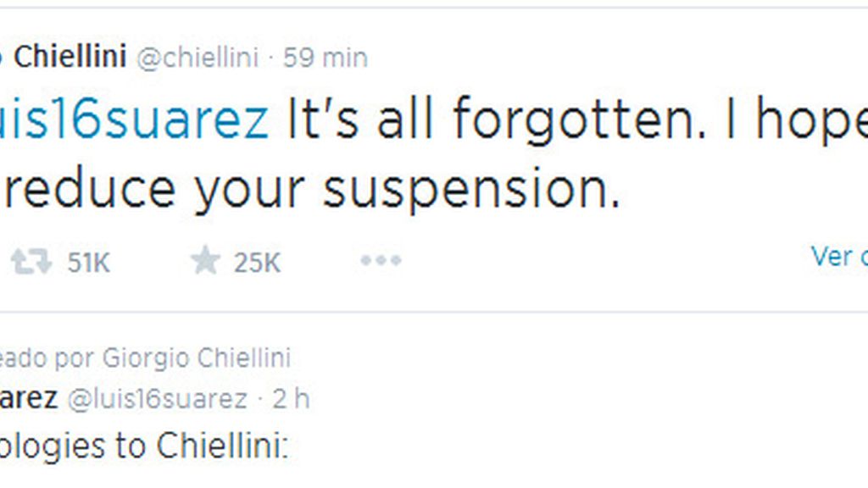Click the 25K favorites count

(x=257, y=261)
